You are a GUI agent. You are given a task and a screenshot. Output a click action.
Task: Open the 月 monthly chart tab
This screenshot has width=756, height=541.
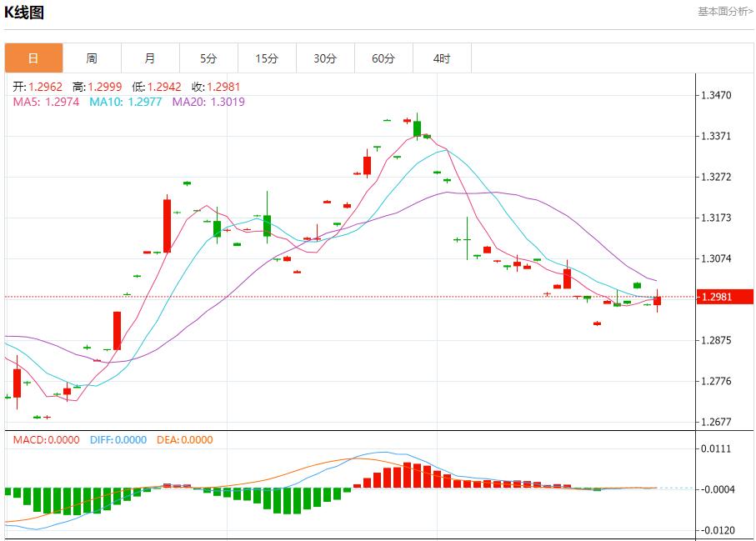click(x=150, y=58)
